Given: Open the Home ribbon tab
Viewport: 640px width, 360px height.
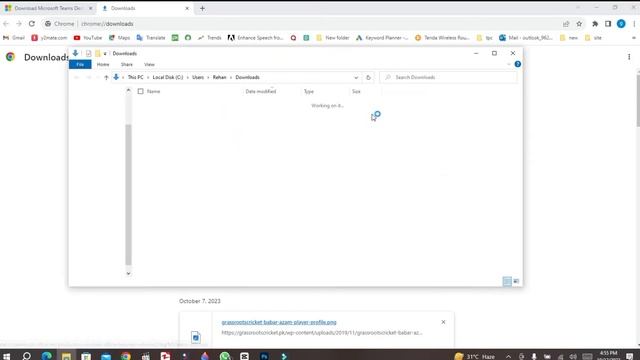Looking at the screenshot, I should click(103, 64).
